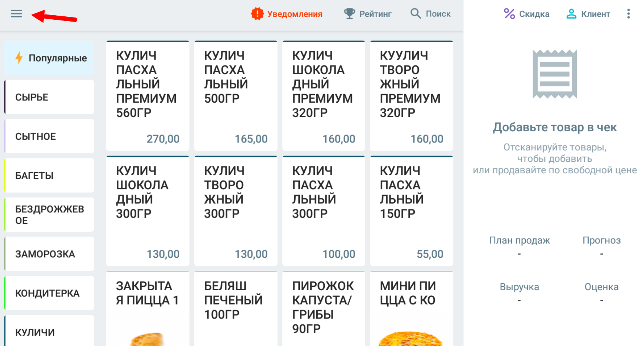Viewport: 644px width, 346px height.
Task: Click the Рейтинг trophy icon
Action: click(349, 14)
